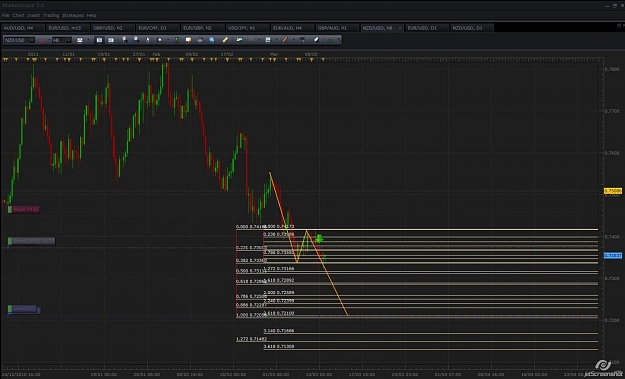Switch to the USD/JPY, H1 chart tab

pyautogui.click(x=247, y=28)
